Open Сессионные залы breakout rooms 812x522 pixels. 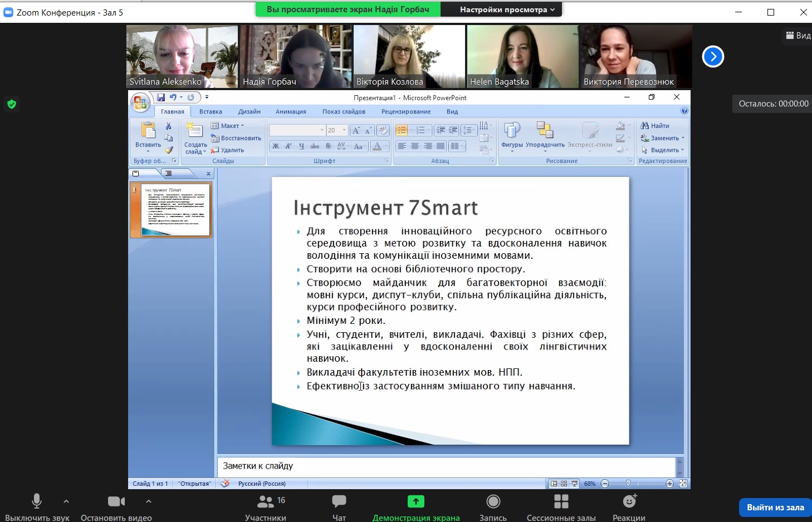click(561, 502)
